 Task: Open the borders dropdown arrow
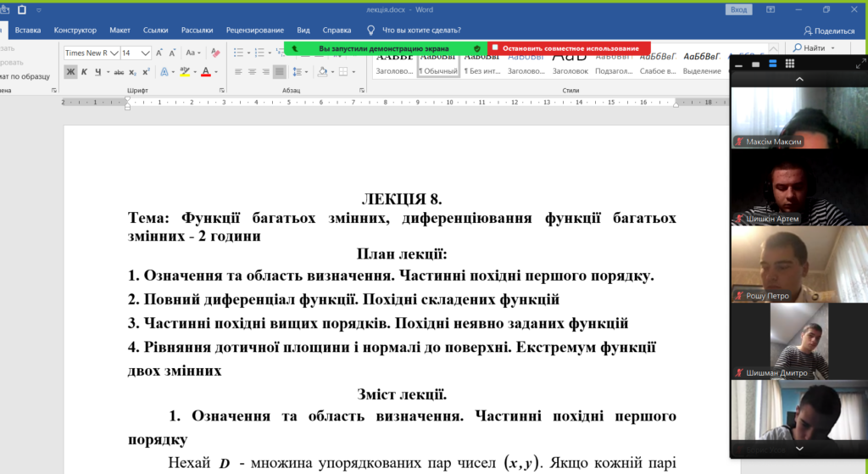pyautogui.click(x=353, y=72)
